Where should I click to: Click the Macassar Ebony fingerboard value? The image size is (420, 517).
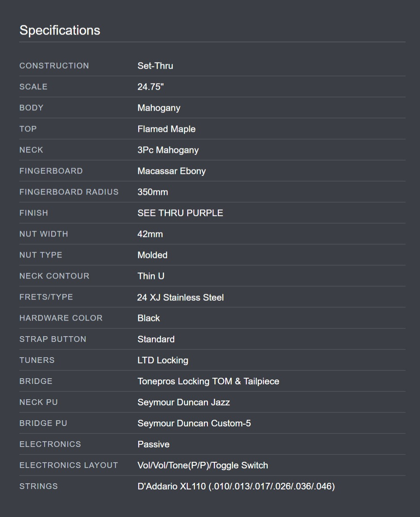tap(171, 171)
